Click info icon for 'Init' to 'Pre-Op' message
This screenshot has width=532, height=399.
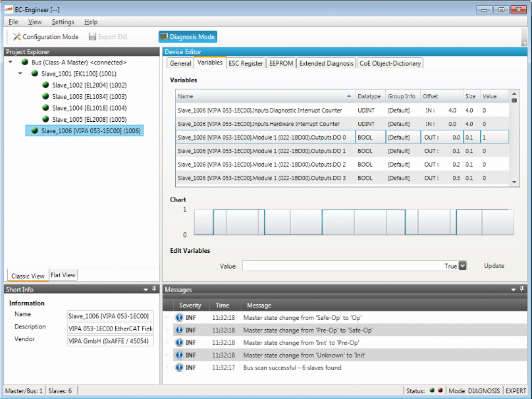click(x=179, y=342)
